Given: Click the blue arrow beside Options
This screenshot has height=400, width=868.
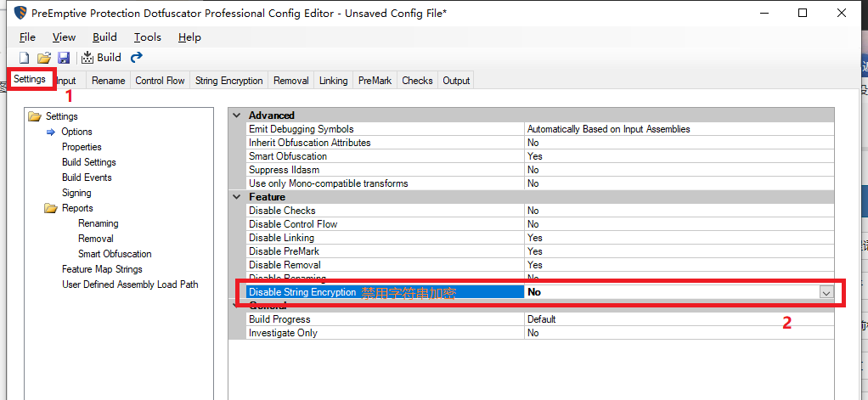Looking at the screenshot, I should (51, 132).
